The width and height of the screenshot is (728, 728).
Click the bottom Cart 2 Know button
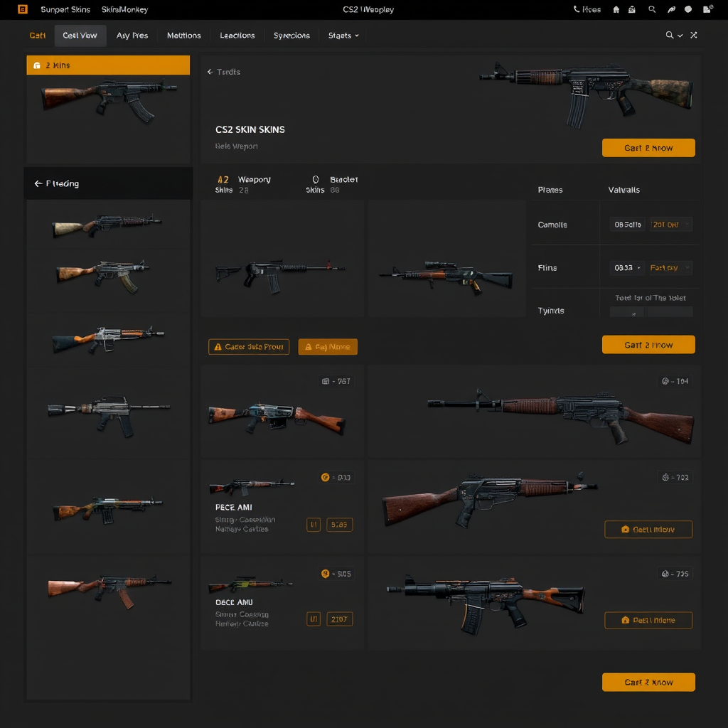(x=648, y=682)
